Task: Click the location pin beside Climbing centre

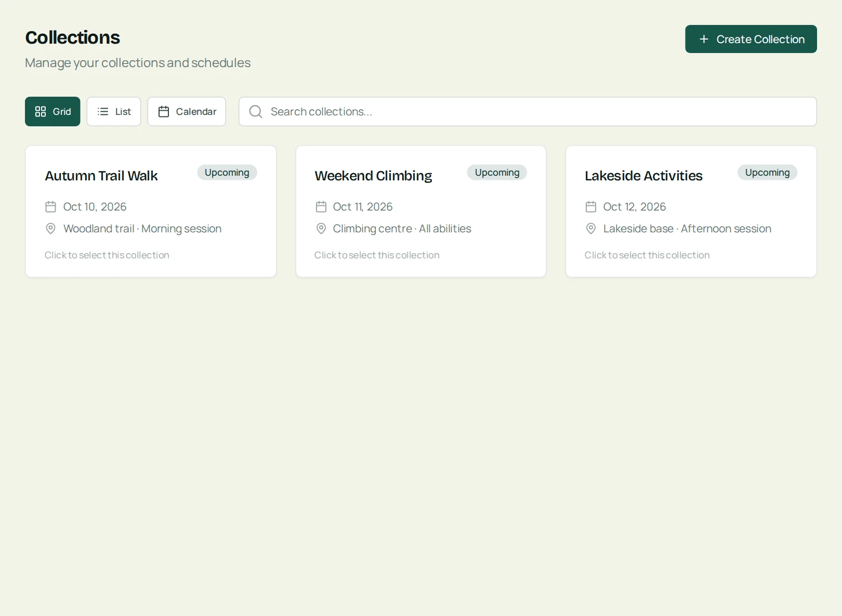Action: (321, 228)
